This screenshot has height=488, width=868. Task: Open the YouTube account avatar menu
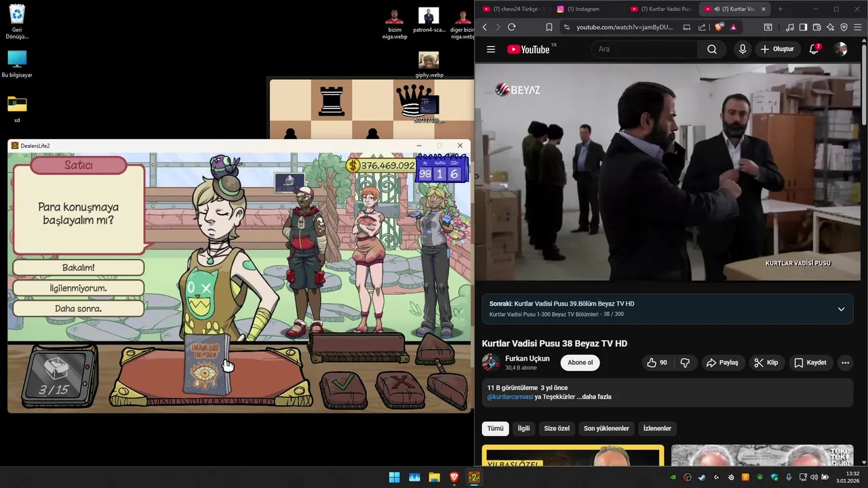click(x=841, y=49)
